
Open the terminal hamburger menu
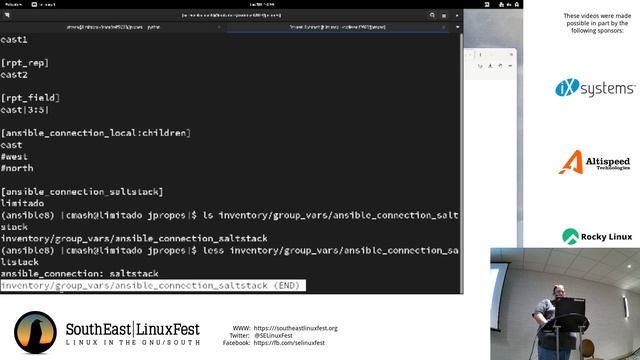[x=444, y=16]
